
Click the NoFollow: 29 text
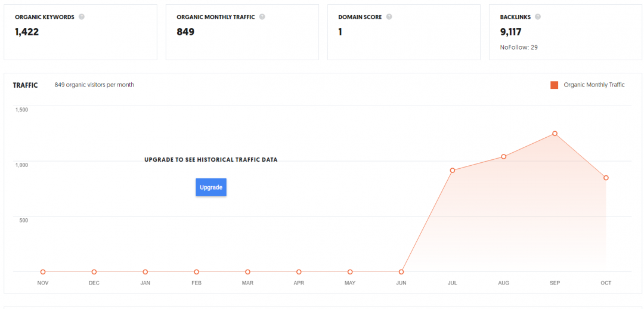coord(519,47)
